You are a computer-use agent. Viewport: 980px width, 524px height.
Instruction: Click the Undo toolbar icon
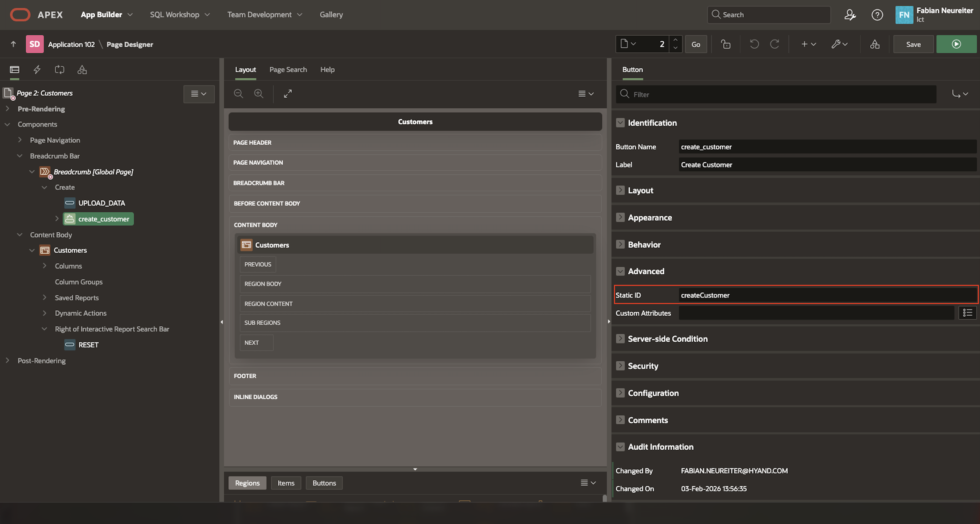pos(755,44)
